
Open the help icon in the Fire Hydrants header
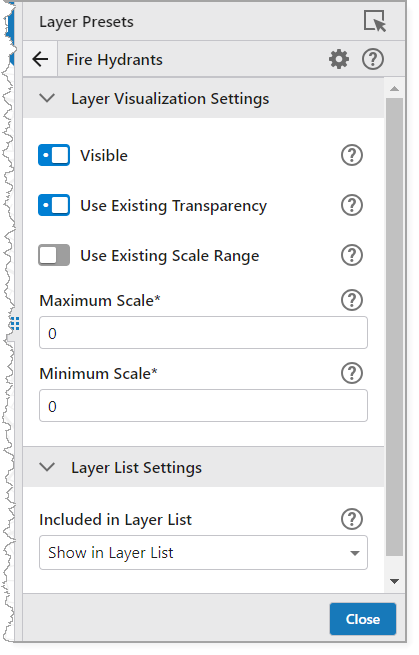[373, 59]
